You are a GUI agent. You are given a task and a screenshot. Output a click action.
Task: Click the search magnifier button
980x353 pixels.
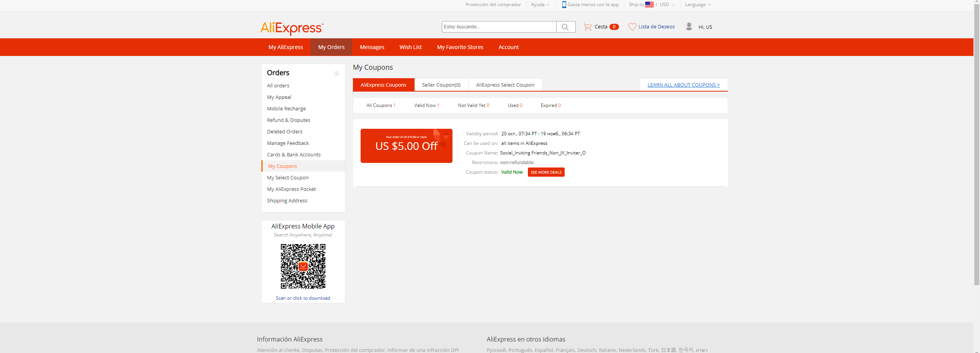[x=565, y=27]
